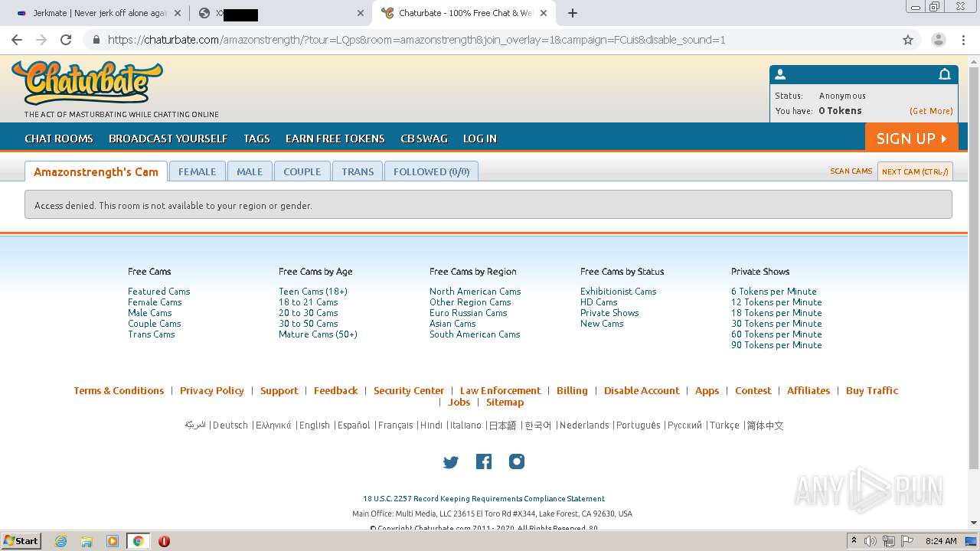The height and width of the screenshot is (551, 980).
Task: Open the FOLLOWED (0/0) tab
Action: [x=432, y=171]
